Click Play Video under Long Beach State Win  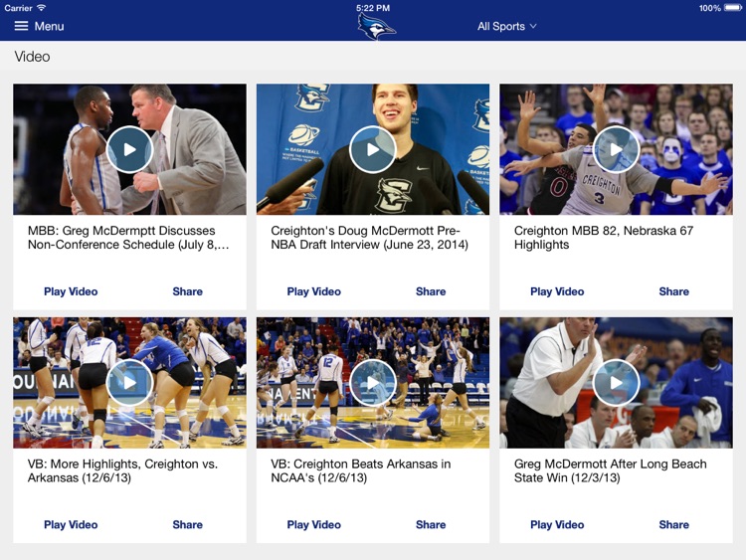(x=557, y=525)
